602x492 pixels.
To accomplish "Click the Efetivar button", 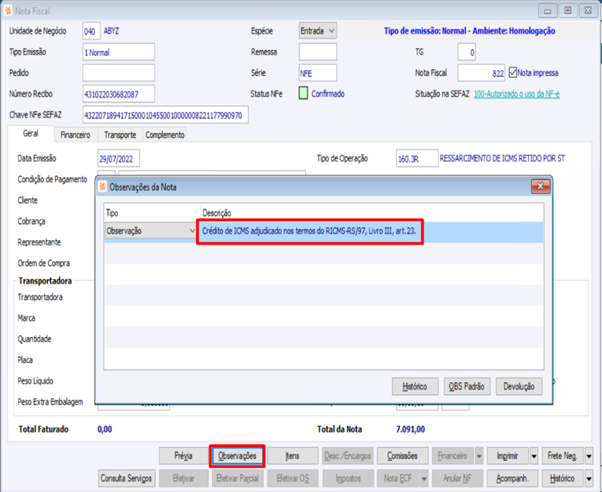I will coord(184,479).
